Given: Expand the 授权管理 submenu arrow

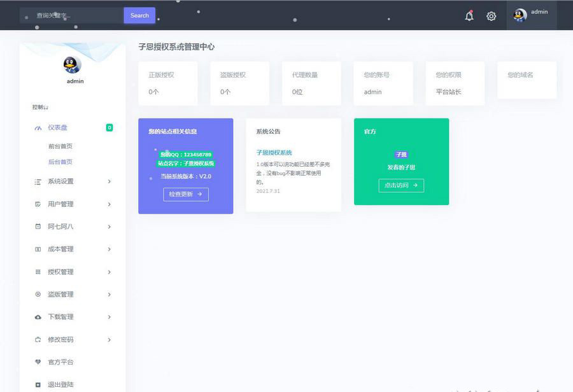Looking at the screenshot, I should point(110,272).
